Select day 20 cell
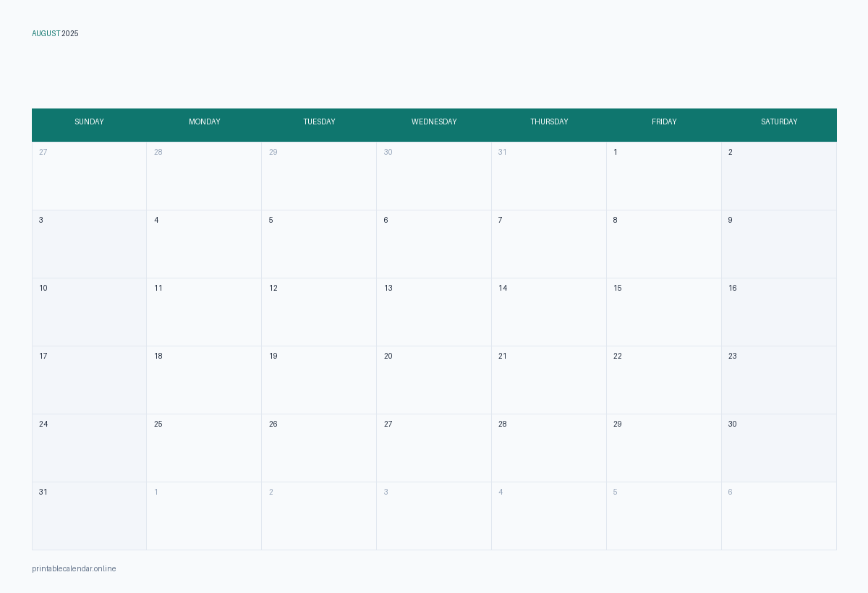 tap(434, 380)
